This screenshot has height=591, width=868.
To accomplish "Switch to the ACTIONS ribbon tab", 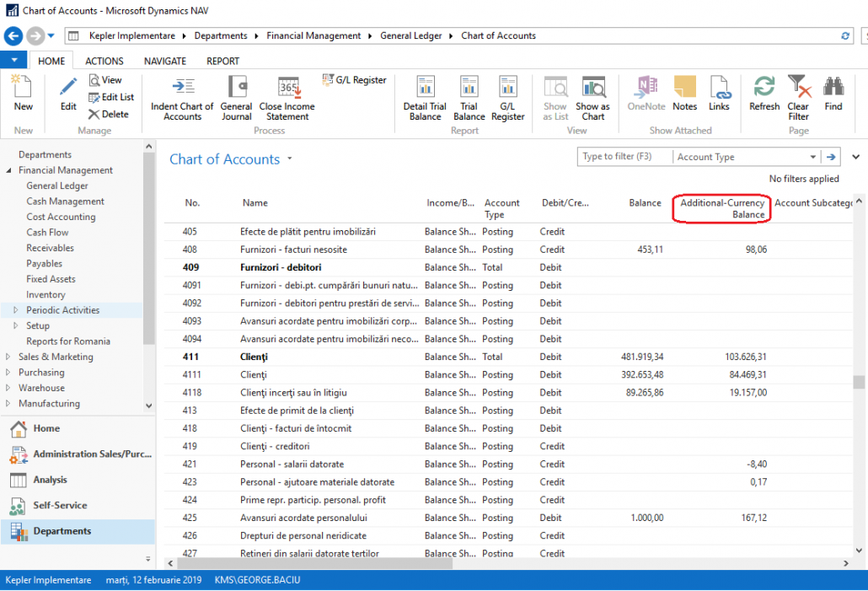I will coord(104,61).
